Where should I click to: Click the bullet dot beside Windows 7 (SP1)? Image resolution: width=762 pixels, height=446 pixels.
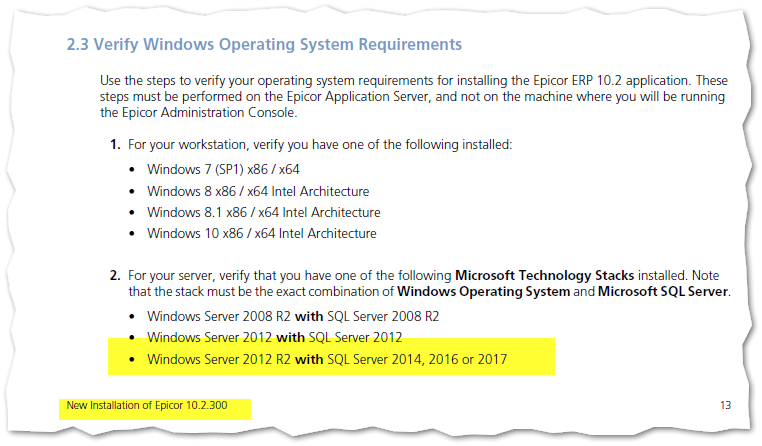point(133,170)
